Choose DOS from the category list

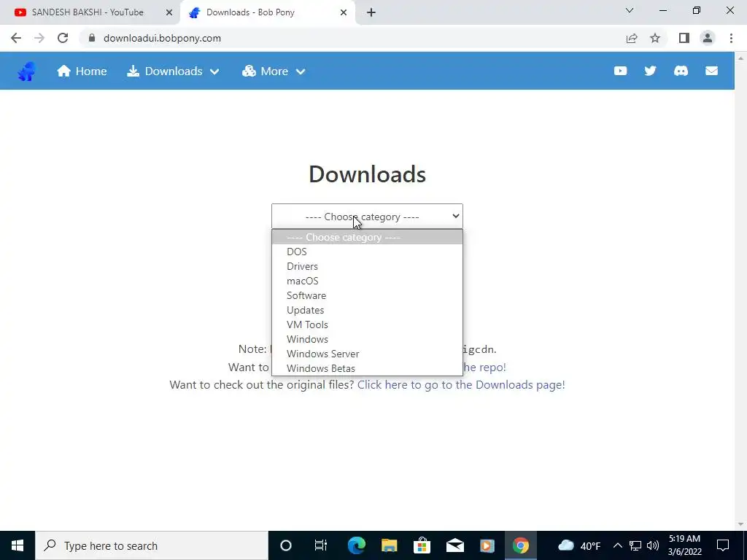click(367, 252)
